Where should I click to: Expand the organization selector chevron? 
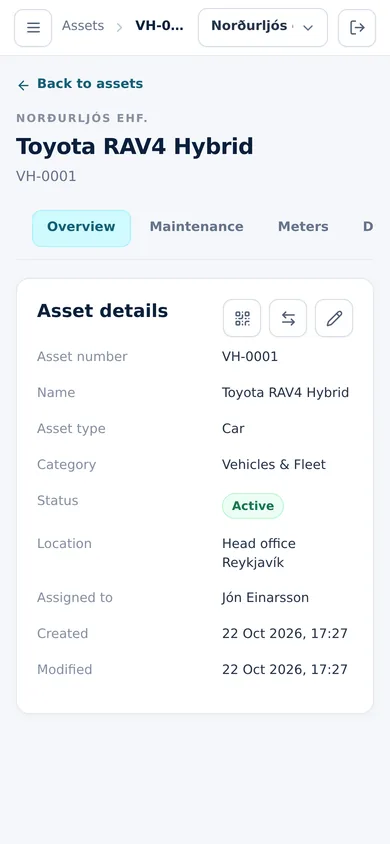308,27
